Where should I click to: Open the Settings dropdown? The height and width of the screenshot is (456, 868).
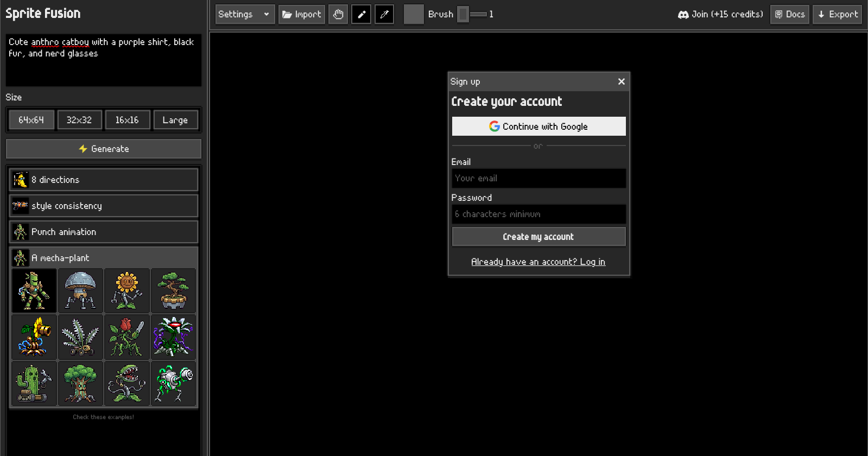(x=245, y=14)
